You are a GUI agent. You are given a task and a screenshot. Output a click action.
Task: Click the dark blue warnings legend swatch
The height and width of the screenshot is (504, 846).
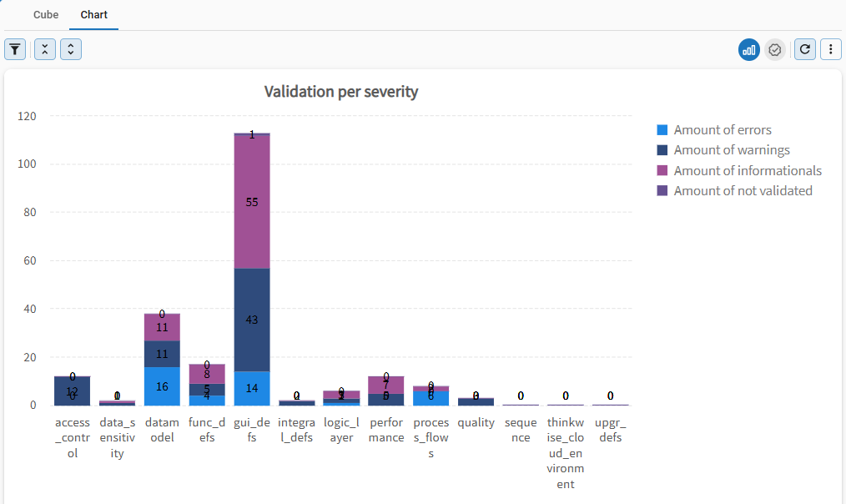(x=662, y=150)
